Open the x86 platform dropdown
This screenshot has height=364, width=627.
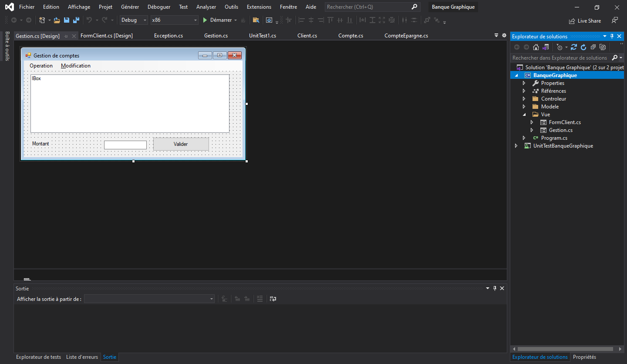(174, 20)
